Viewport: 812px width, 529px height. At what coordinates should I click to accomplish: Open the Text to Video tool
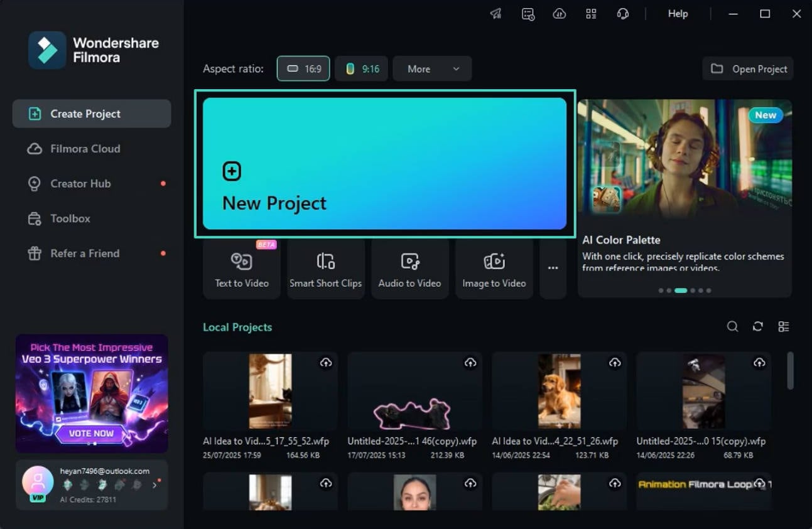pos(241,269)
